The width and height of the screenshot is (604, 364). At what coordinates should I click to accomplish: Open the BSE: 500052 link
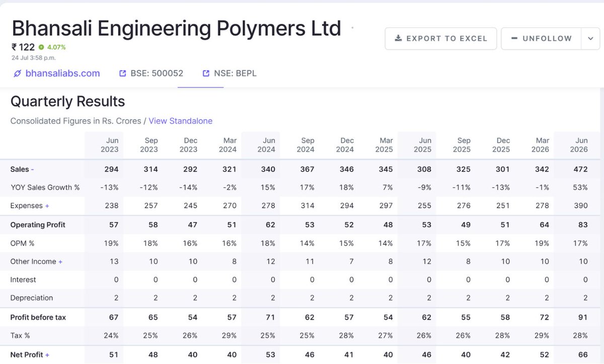point(157,73)
